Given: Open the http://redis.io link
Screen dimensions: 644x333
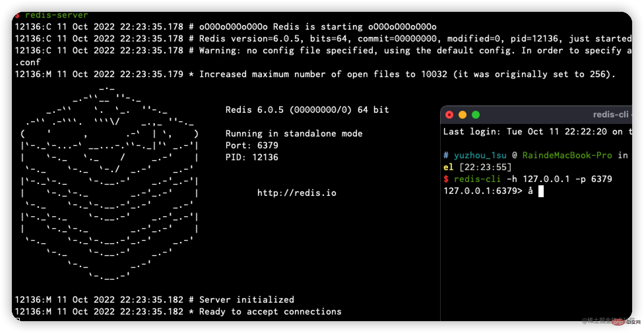Looking at the screenshot, I should pos(297,193).
